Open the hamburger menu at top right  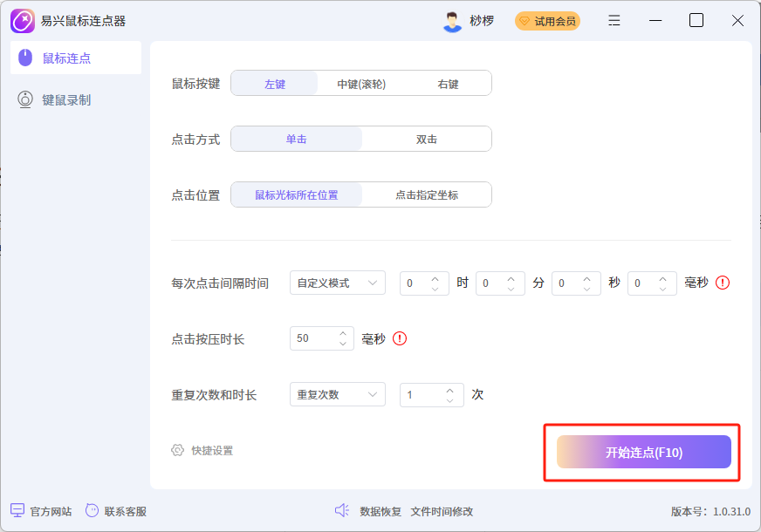[614, 19]
